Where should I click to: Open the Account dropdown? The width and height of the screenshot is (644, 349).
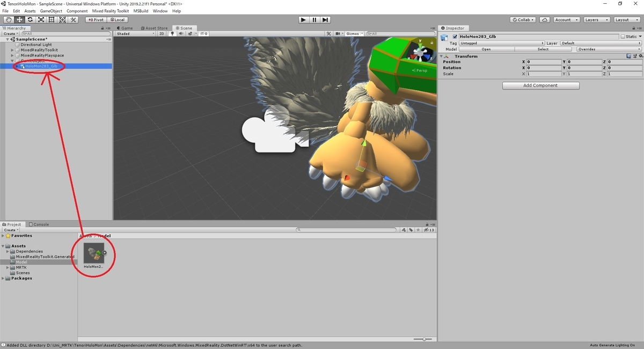(566, 20)
